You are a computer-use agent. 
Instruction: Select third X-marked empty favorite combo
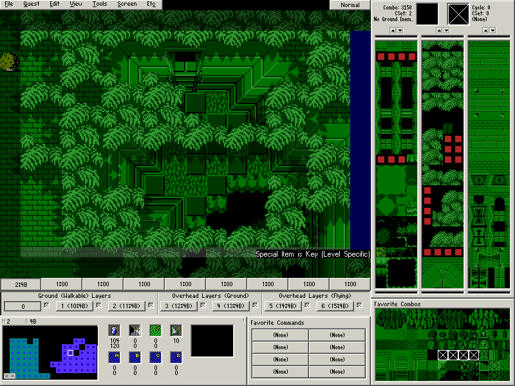[x=463, y=355]
